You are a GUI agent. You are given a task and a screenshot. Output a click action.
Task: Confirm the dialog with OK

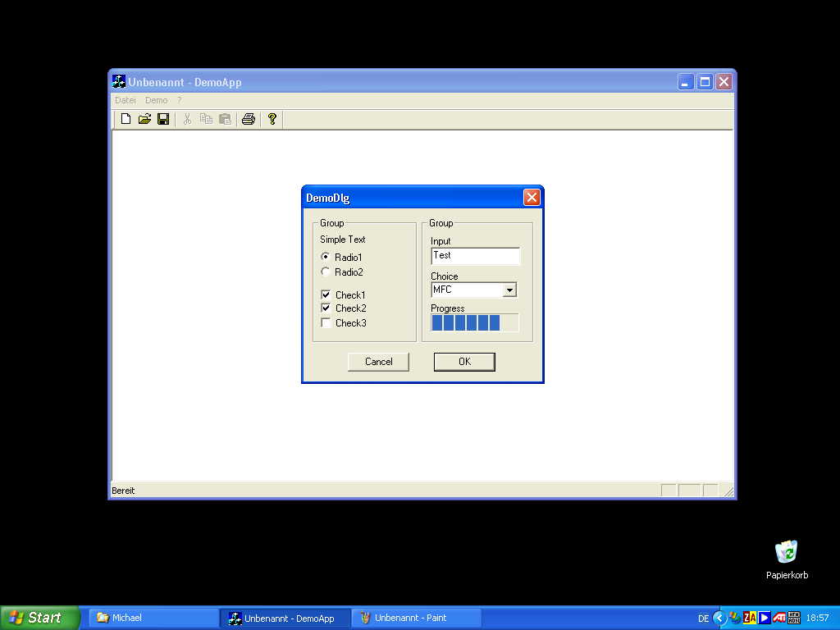(464, 362)
